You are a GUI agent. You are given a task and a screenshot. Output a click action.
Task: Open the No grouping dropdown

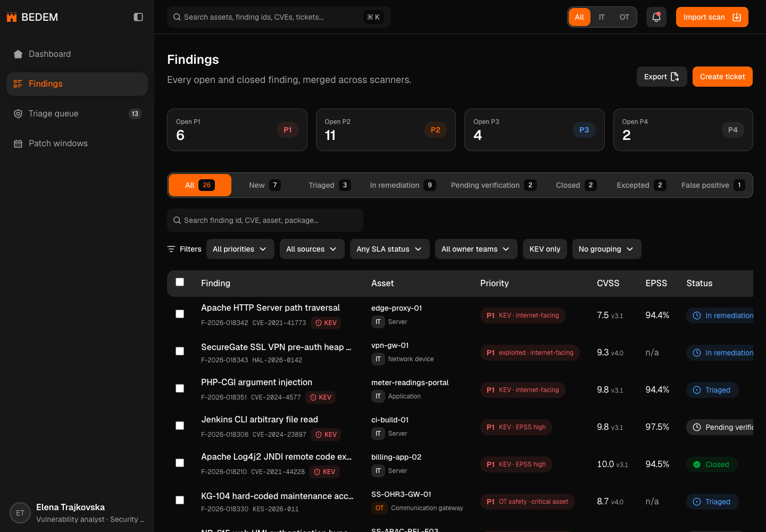coord(607,249)
